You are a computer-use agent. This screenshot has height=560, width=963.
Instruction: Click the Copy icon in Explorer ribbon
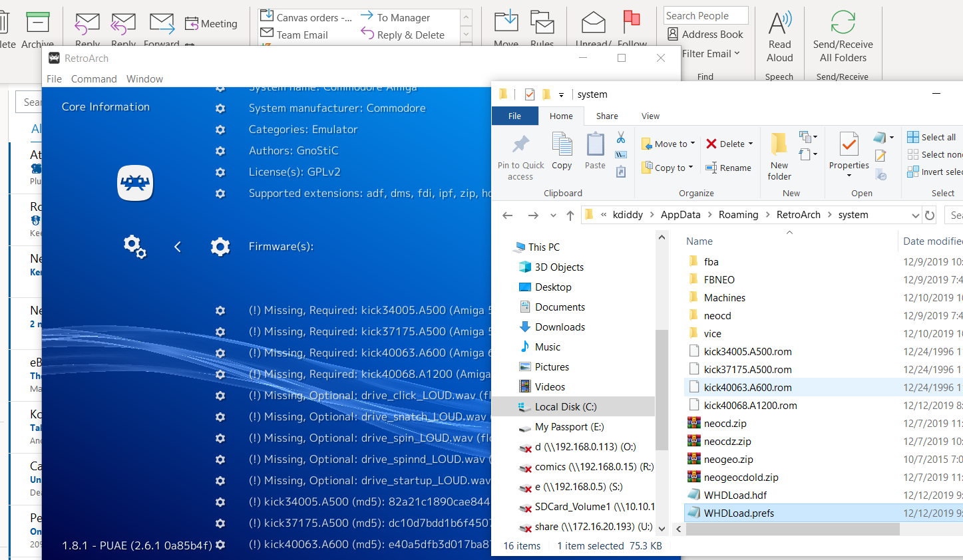pyautogui.click(x=562, y=144)
